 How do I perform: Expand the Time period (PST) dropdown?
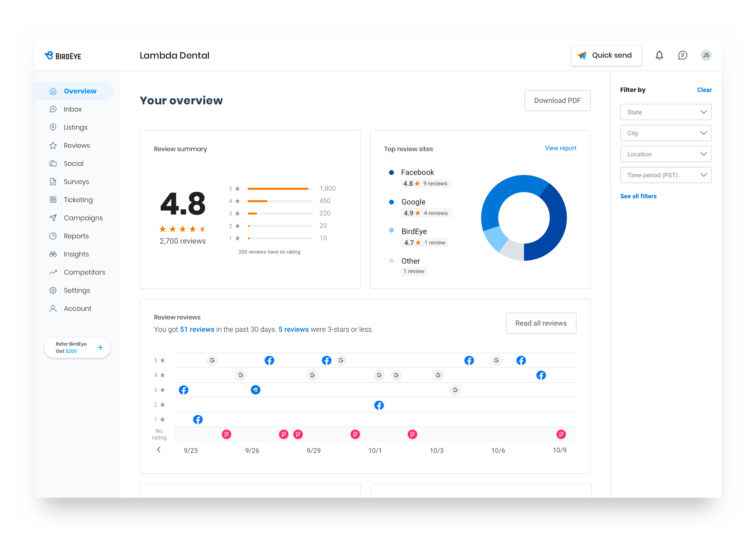[666, 175]
